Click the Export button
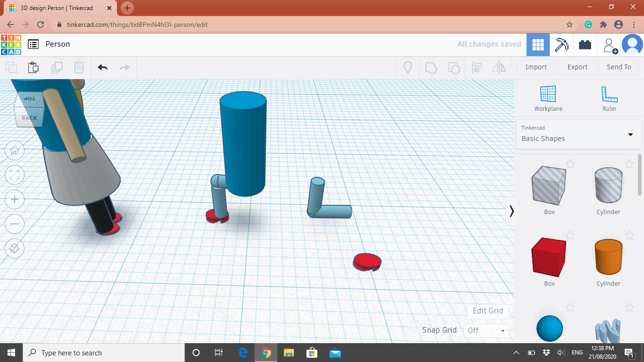The height and width of the screenshot is (362, 644). point(578,67)
